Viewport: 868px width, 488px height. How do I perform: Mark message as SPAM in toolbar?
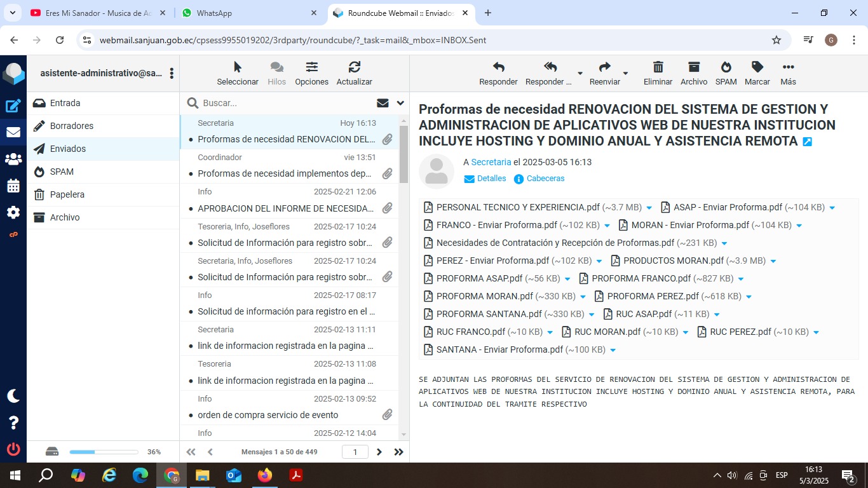pos(726,67)
